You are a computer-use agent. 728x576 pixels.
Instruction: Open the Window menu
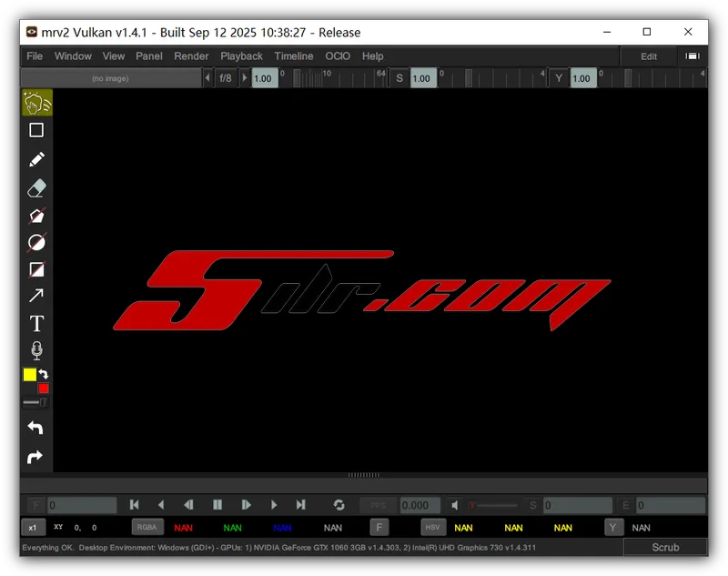[x=73, y=56]
